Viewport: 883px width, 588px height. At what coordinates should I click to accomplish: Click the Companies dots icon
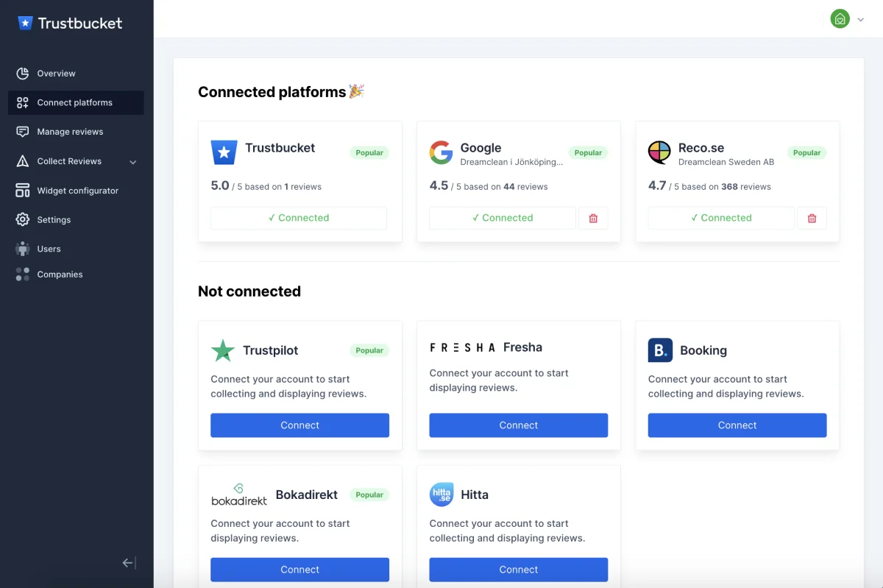[x=23, y=274]
